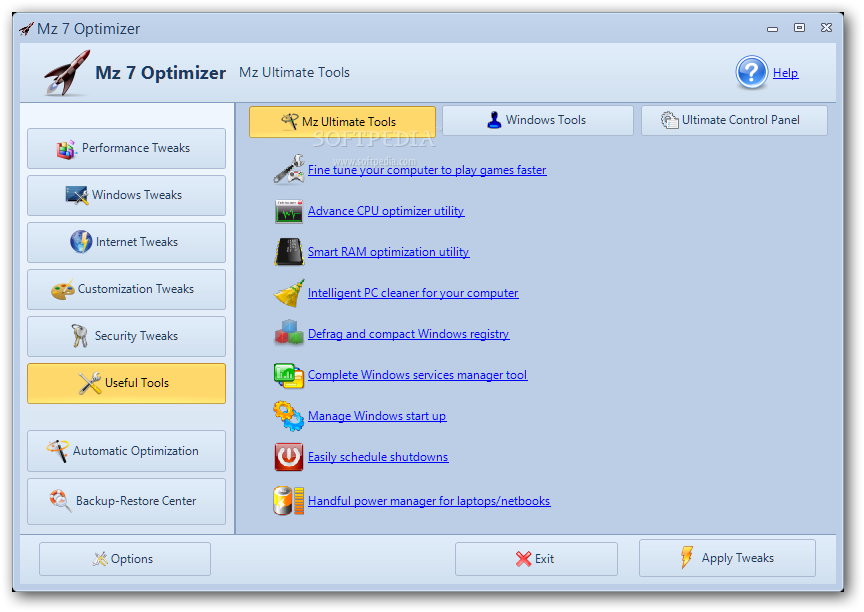Launch Automatic Optimization
864x612 pixels.
click(x=126, y=451)
